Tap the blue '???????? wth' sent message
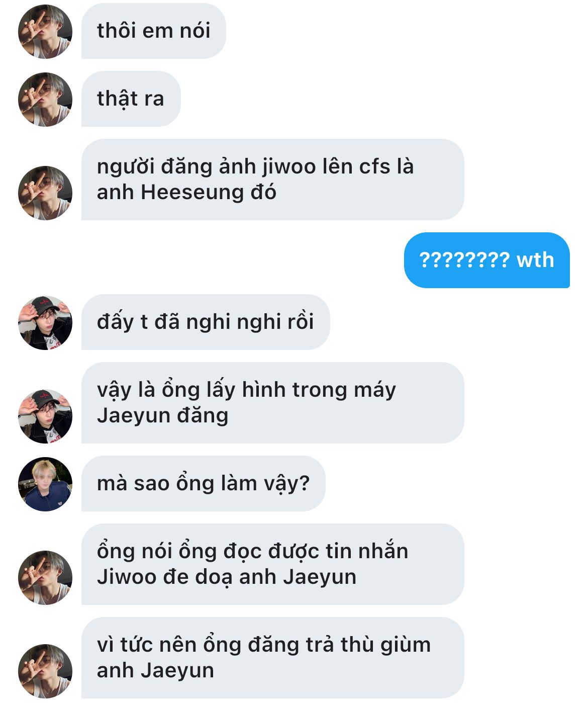This screenshot has width=588, height=703. tap(486, 260)
